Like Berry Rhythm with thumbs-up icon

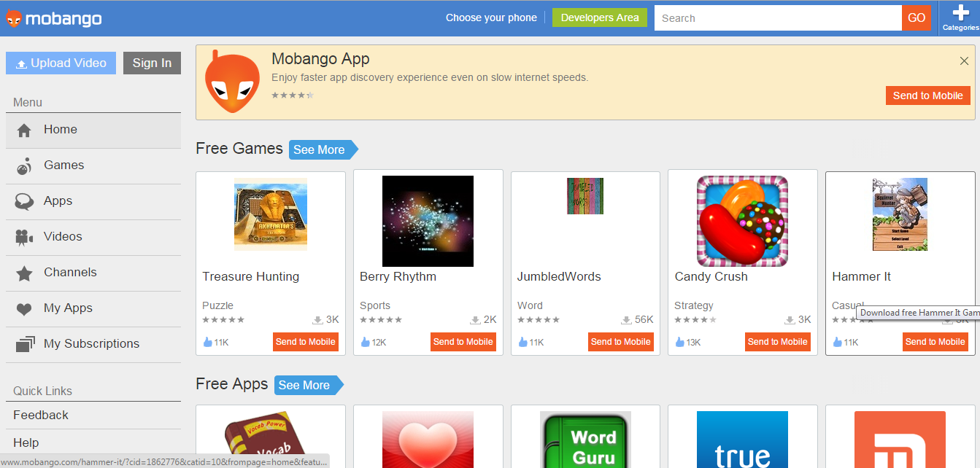pos(365,342)
